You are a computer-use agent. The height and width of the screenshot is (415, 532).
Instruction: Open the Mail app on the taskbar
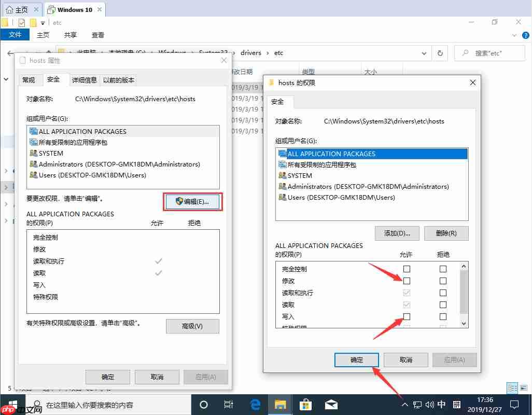(x=331, y=405)
